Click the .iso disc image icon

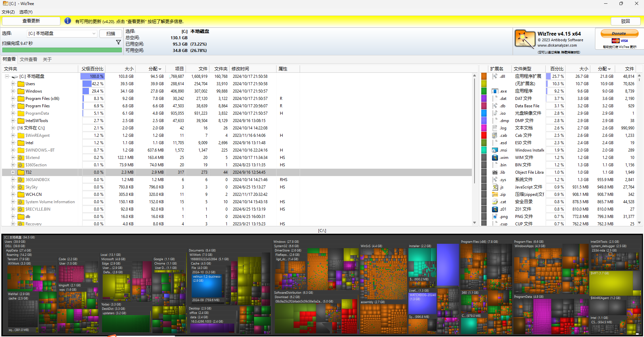pos(495,113)
